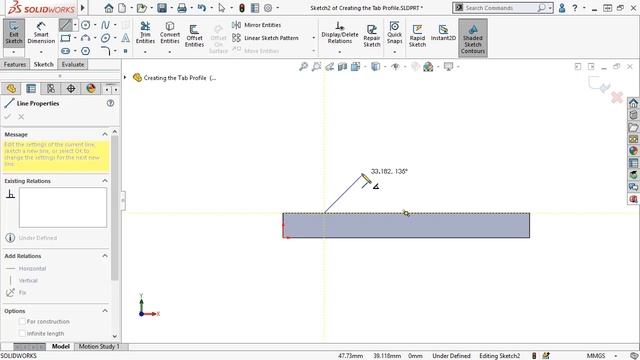The width and height of the screenshot is (640, 360).
Task: Switch to the Motion Study 1 tab
Action: coord(99,346)
